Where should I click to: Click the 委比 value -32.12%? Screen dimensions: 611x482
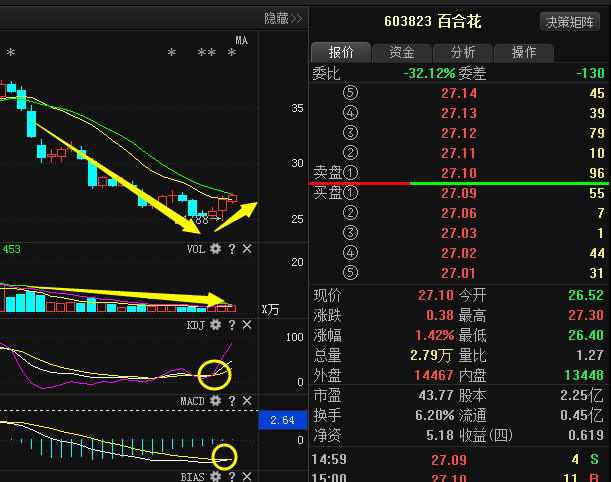click(429, 73)
